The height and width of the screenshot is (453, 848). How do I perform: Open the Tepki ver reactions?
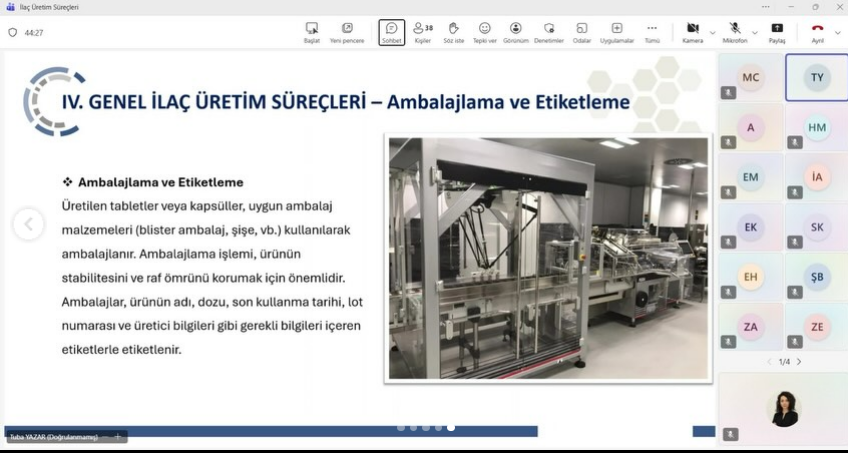[484, 32]
